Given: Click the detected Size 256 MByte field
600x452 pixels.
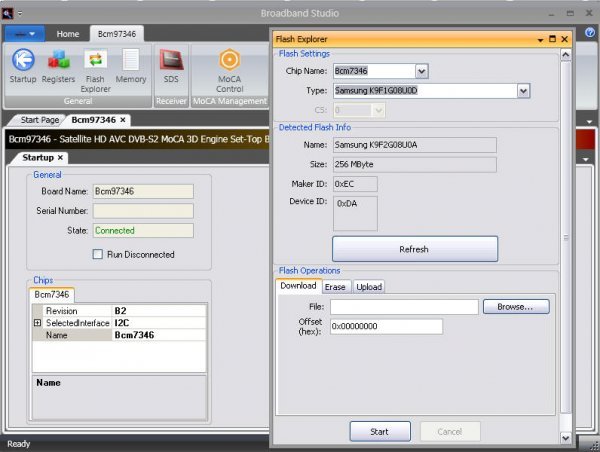Looking at the screenshot, I should (x=415, y=165).
